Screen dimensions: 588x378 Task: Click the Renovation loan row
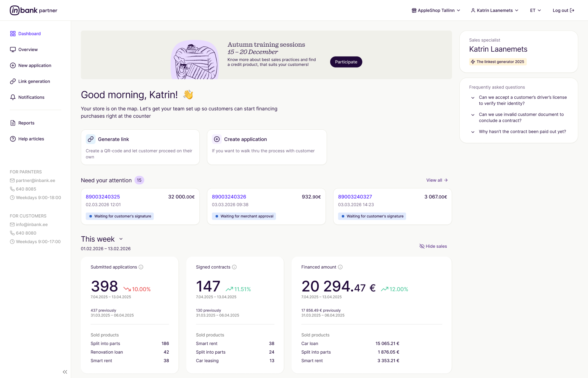130,352
